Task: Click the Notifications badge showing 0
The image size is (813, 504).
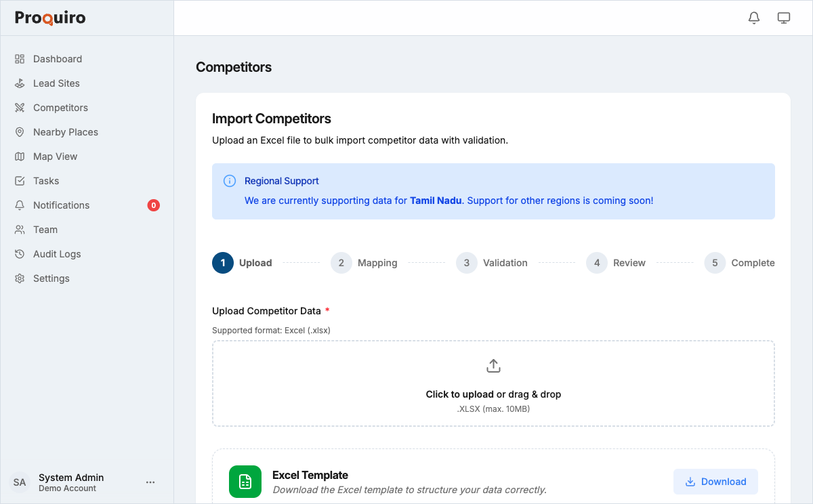Action: coord(154,205)
